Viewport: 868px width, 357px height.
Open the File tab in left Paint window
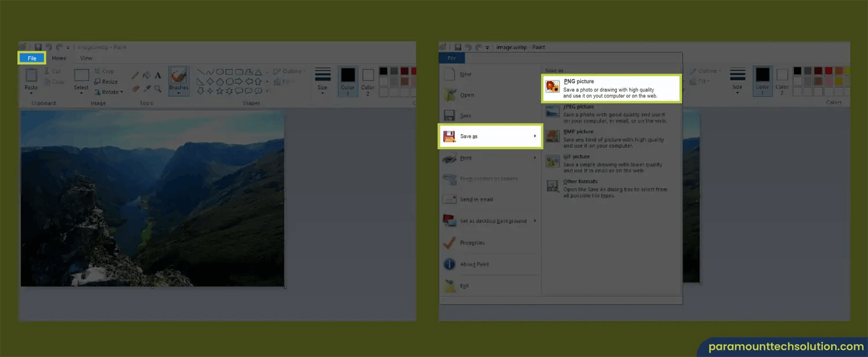coord(32,58)
